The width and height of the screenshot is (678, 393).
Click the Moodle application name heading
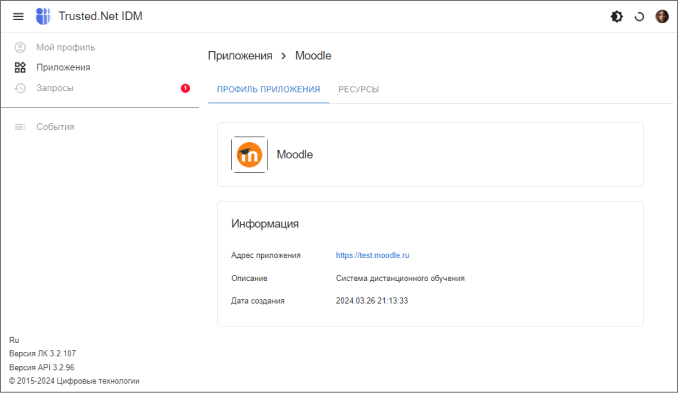[x=294, y=155]
